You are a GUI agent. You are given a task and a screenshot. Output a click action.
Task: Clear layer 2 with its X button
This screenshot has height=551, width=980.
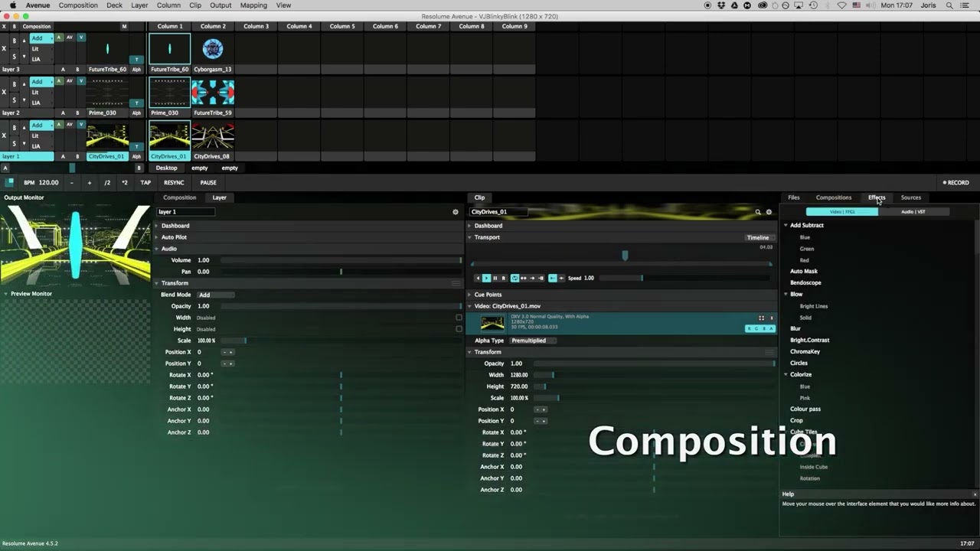click(x=4, y=92)
